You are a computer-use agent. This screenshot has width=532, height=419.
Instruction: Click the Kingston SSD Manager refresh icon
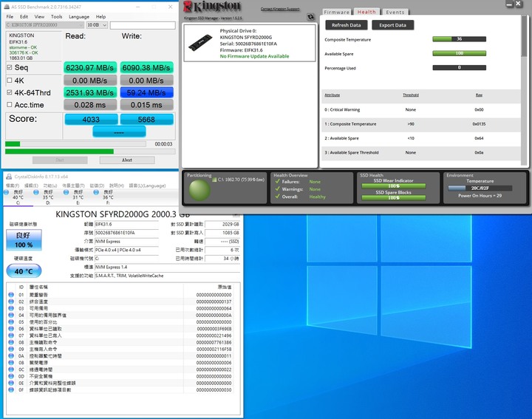click(310, 17)
